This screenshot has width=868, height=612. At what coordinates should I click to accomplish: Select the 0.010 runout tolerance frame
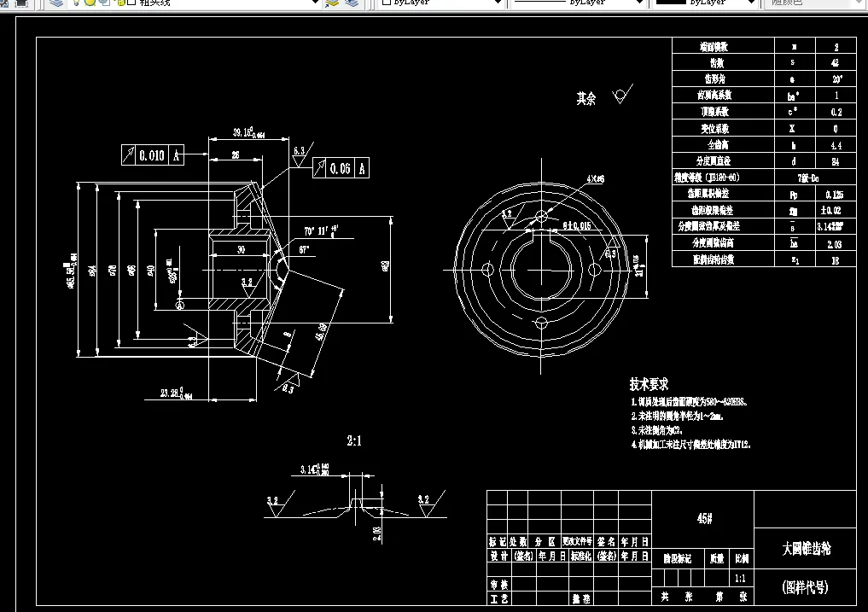click(152, 155)
